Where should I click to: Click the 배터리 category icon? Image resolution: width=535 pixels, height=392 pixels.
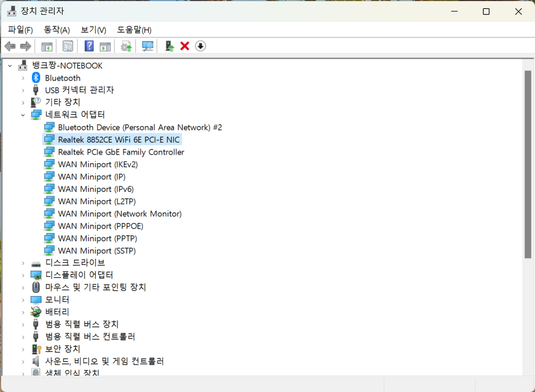tap(36, 312)
